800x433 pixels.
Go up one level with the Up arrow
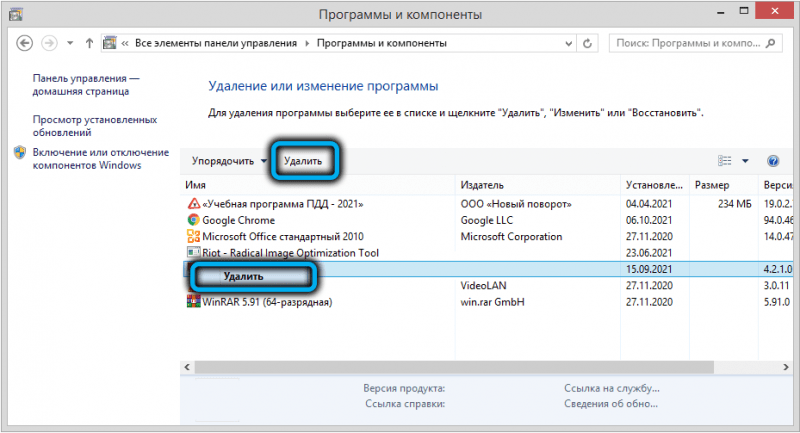89,43
